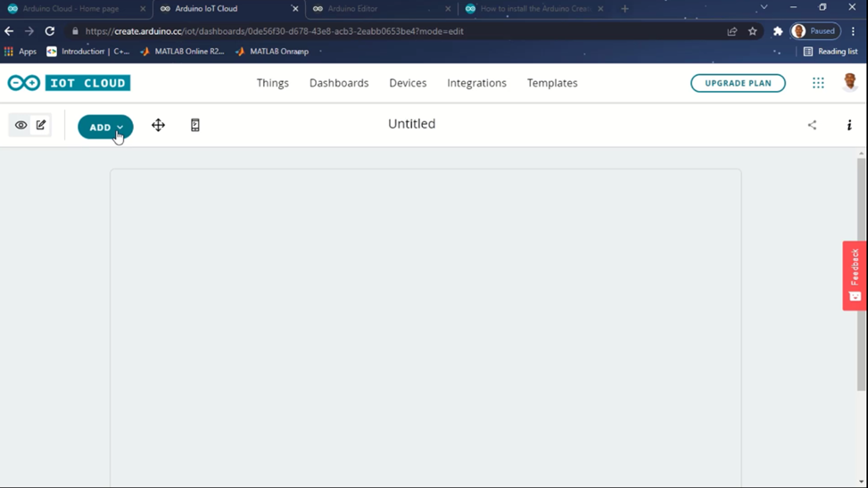868x488 pixels.
Task: Open the Devices section
Action: pos(408,83)
